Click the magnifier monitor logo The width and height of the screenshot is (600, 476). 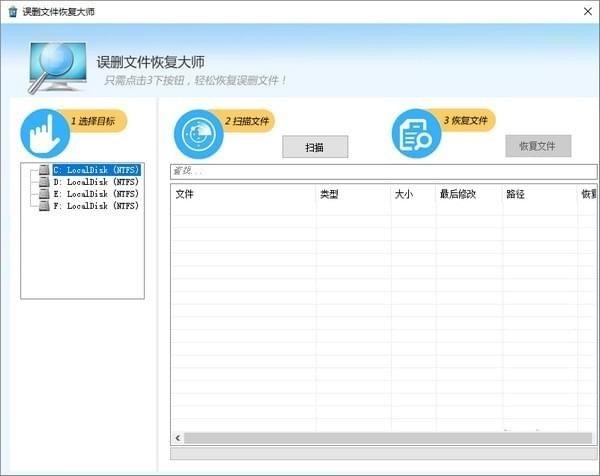click(57, 68)
